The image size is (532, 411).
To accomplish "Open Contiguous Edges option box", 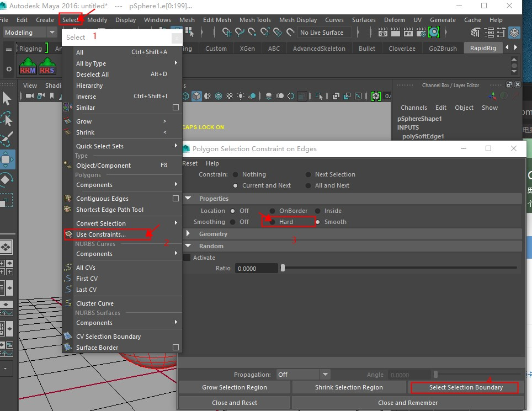I will coord(175,198).
